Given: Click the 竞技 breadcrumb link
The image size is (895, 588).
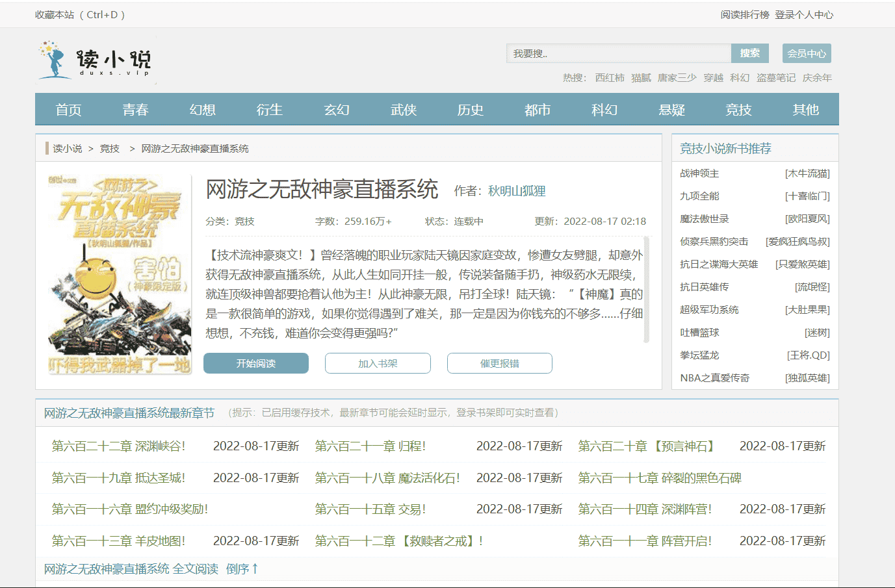Looking at the screenshot, I should coord(109,149).
